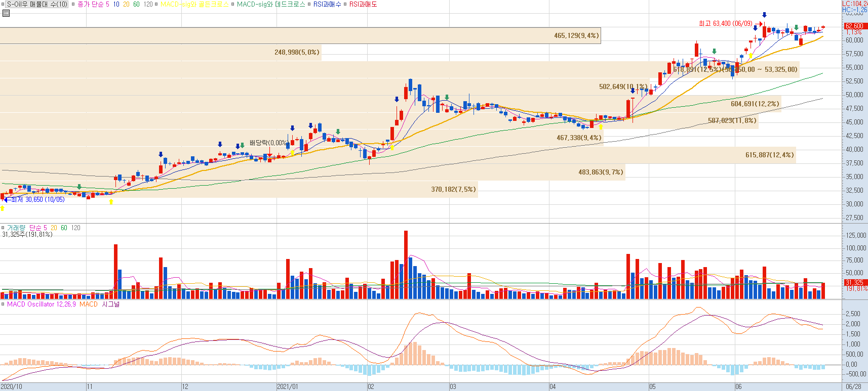
Task: Select the S-Oil우 매물대 수(10) legend label
Action: pyautogui.click(x=37, y=4)
